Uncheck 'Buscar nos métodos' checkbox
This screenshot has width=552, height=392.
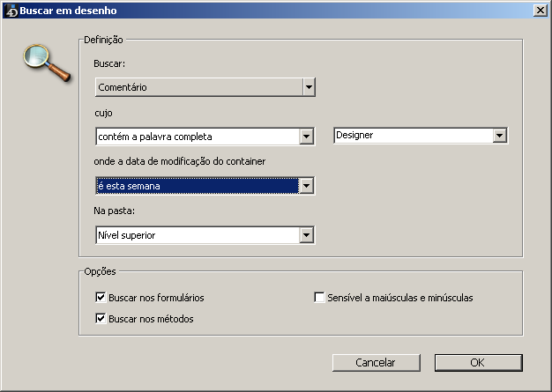100,318
